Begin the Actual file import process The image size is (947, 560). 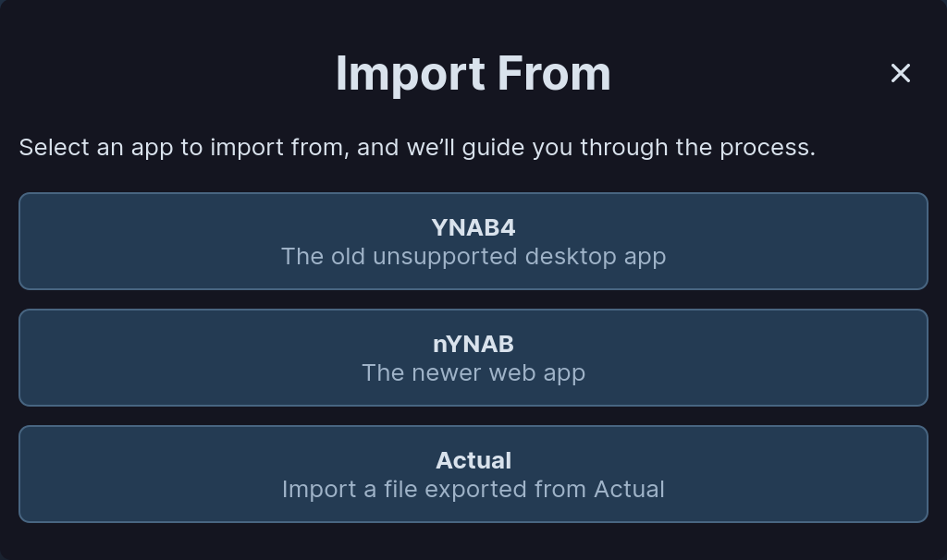(473, 474)
